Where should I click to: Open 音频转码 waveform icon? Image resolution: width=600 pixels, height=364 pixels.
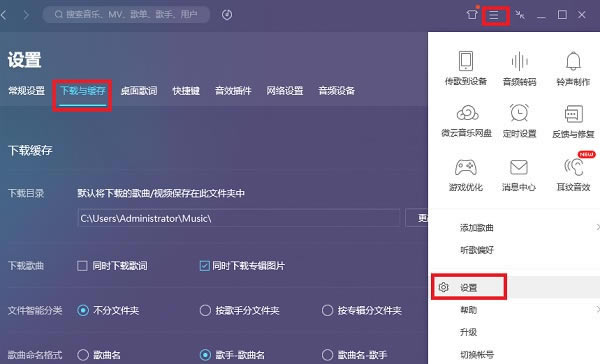(519, 61)
